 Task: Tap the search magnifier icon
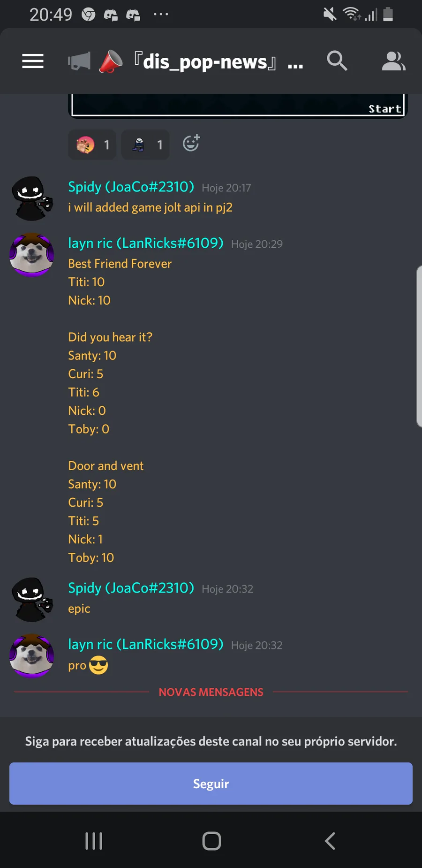coord(337,61)
